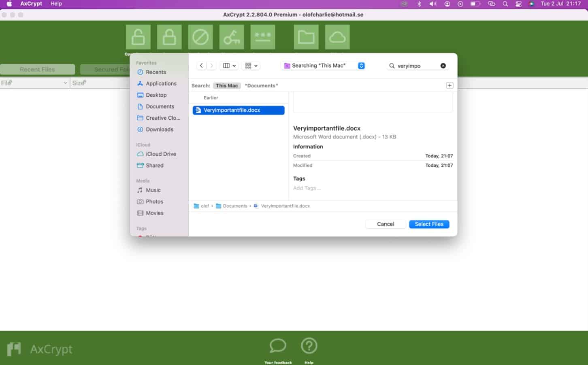This screenshot has height=365, width=588.
Task: Open Control Center in menu bar
Action: [x=518, y=4]
